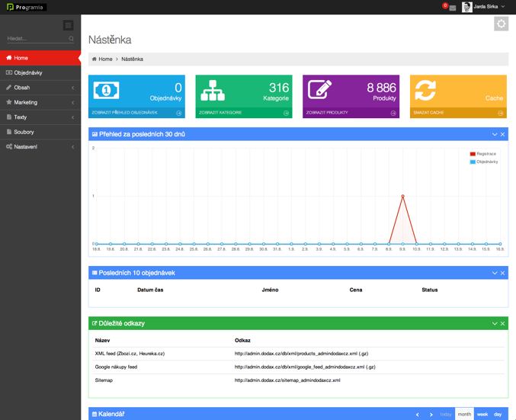Image resolution: width=516 pixels, height=420 pixels.
Task: Click the Nastavení gears icon
Action: point(9,146)
